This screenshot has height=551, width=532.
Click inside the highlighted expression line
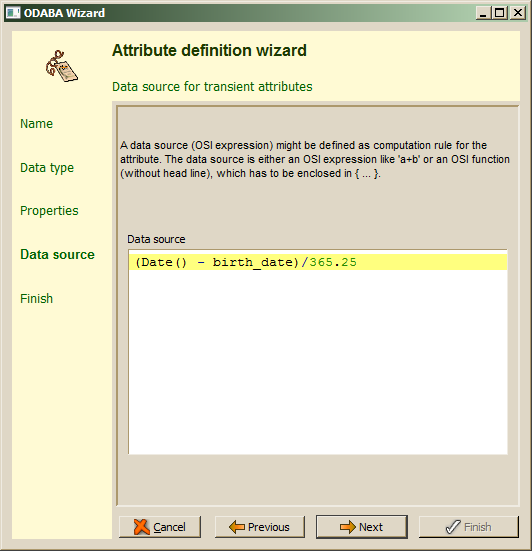click(x=318, y=262)
